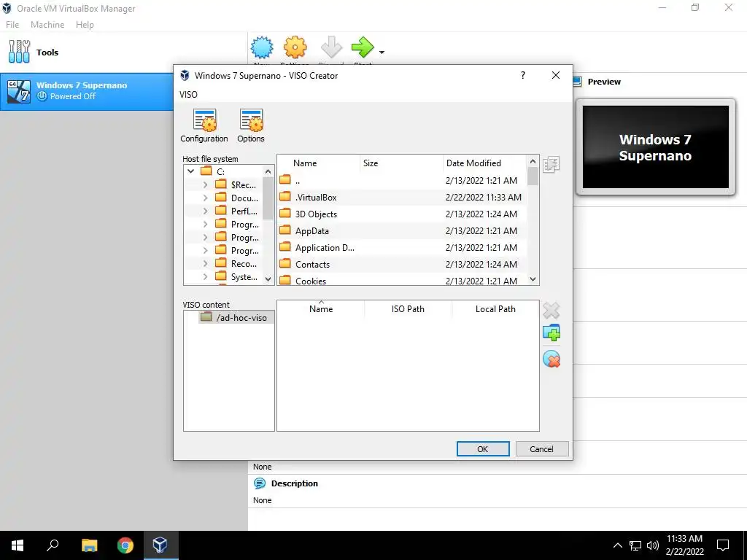Viewport: 747px width, 560px height.
Task: Click the ISO Path column header
Action: [x=408, y=309]
